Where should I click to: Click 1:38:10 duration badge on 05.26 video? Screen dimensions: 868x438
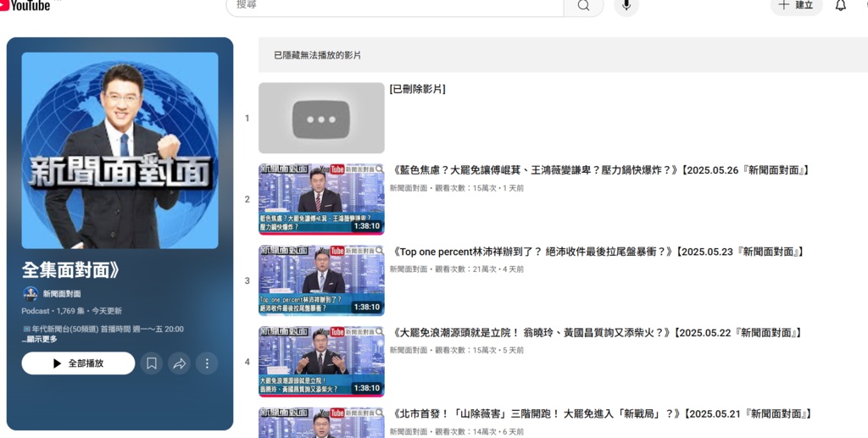366,226
